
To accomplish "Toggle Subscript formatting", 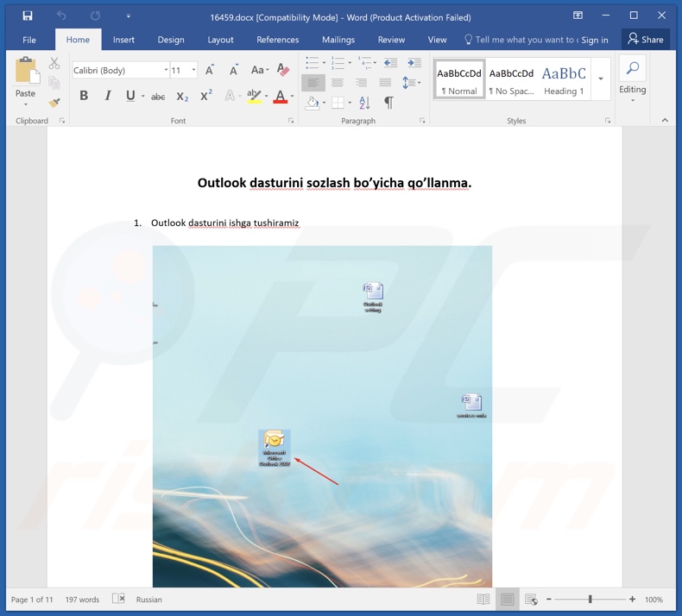I will click(182, 97).
